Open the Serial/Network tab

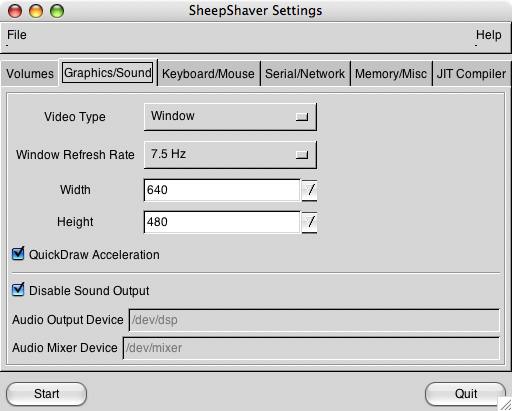click(305, 74)
